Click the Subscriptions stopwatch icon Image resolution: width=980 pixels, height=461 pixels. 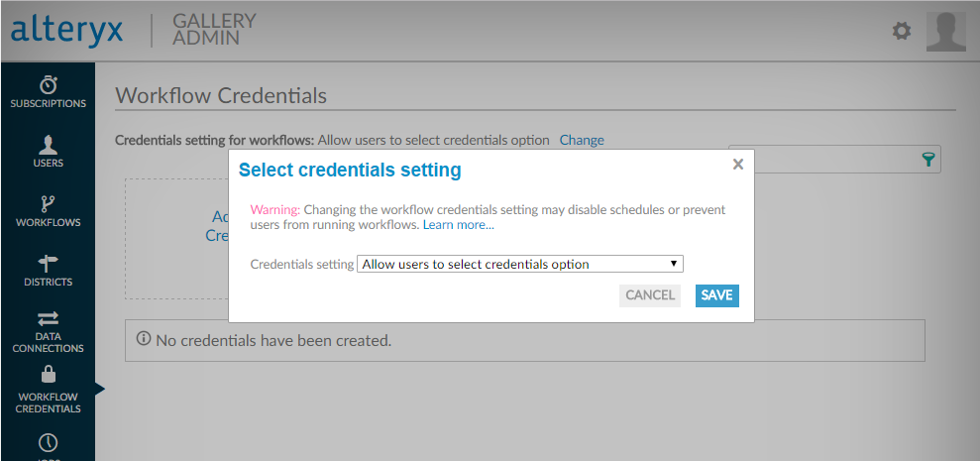coord(48,85)
